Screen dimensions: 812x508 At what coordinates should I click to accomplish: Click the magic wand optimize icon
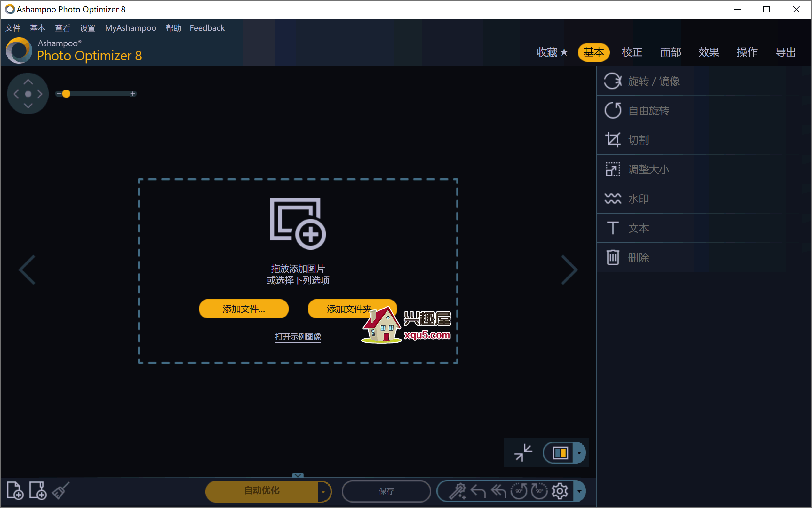pyautogui.click(x=458, y=491)
